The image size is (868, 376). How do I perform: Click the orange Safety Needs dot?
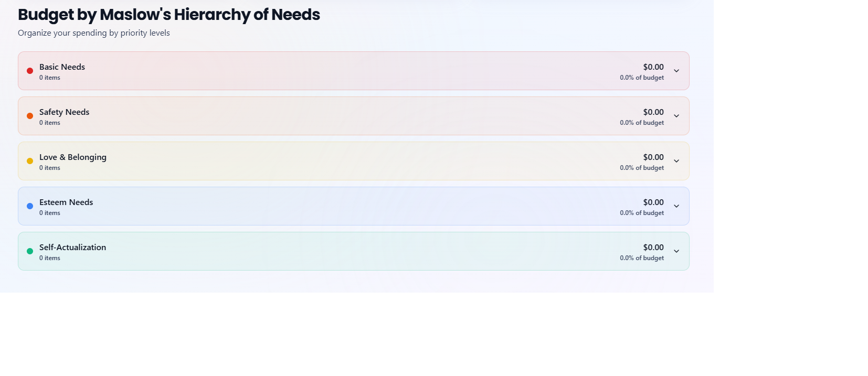click(x=30, y=116)
